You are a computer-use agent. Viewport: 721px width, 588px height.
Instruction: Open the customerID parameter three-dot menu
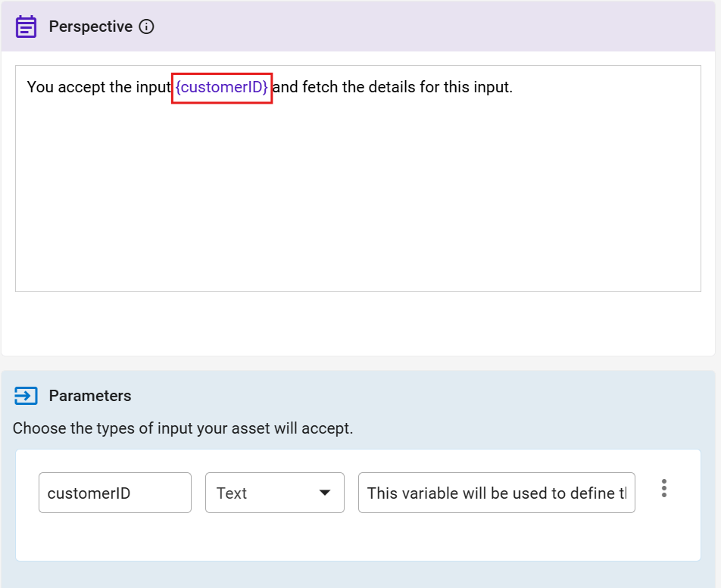[664, 488]
